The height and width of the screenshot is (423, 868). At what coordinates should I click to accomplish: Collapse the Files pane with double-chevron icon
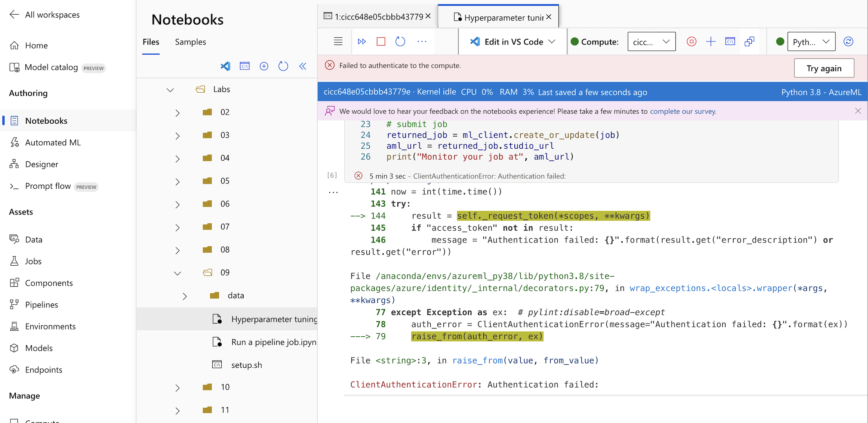tap(303, 66)
